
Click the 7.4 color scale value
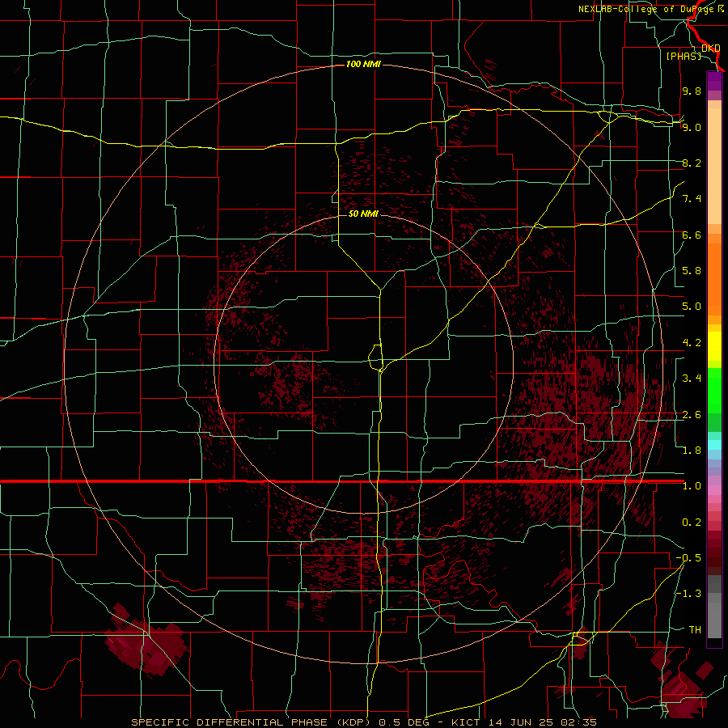[x=692, y=199]
